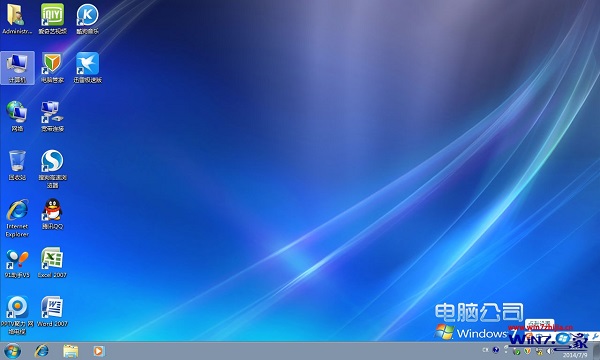Open the broadband connection (宽带连接) shortcut
Image resolution: width=600 pixels, height=360 pixels.
[x=52, y=116]
